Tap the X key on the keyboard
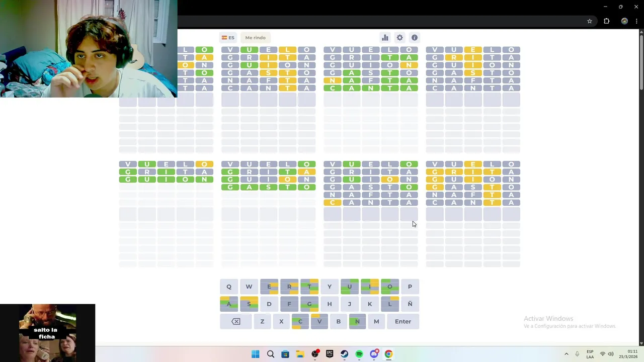The width and height of the screenshot is (644, 362). click(281, 321)
